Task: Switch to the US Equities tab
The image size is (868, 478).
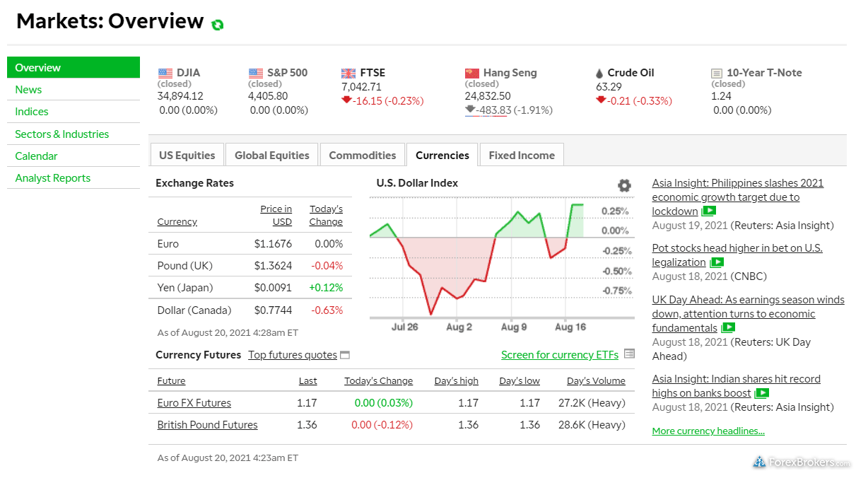Action: (187, 155)
